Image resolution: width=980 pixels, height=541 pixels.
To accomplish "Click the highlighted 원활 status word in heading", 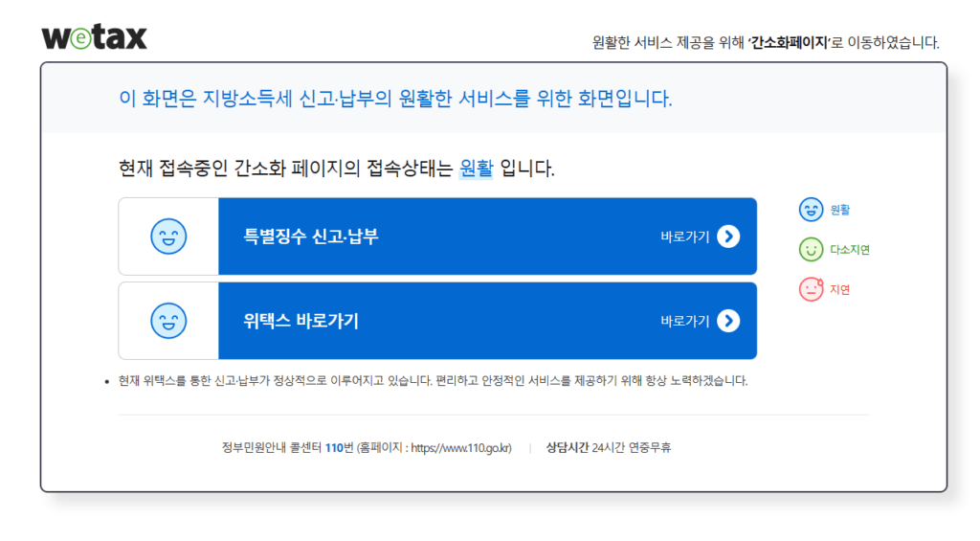I will pos(477,169).
